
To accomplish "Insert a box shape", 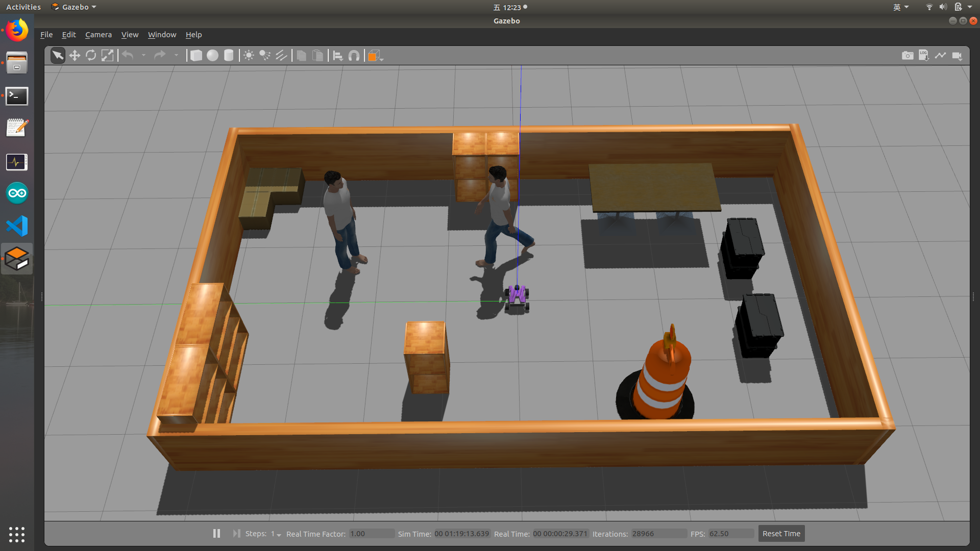I will (196, 56).
